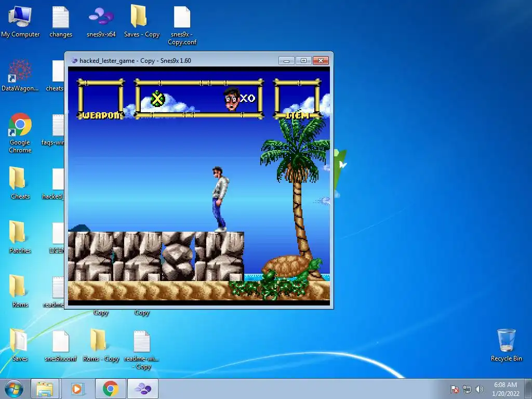Screen dimensions: 532x399
Task: Select the Recycle Bin icon
Action: click(506, 345)
